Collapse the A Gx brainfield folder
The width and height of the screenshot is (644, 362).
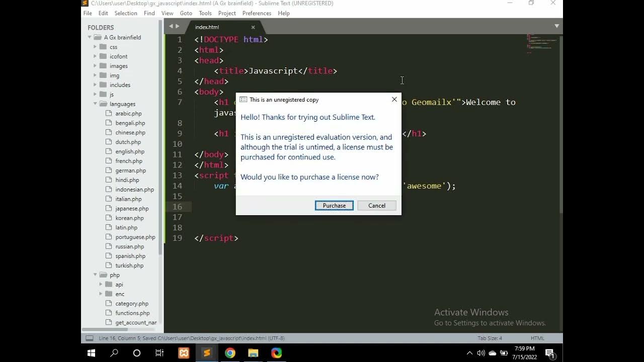click(x=90, y=37)
